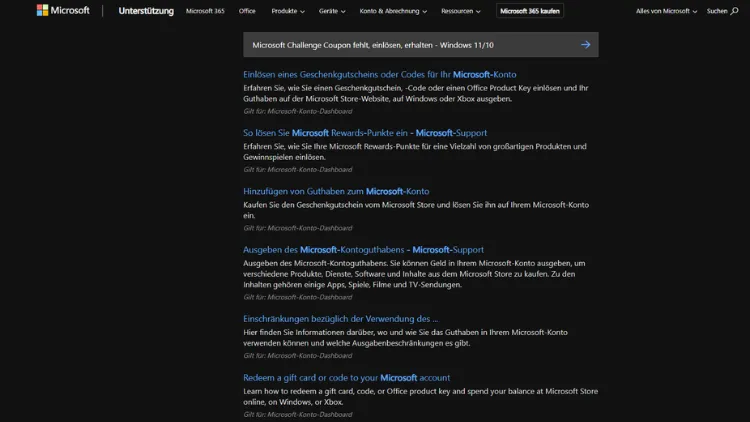Expand Alles von Microsoft dropdown

666,11
